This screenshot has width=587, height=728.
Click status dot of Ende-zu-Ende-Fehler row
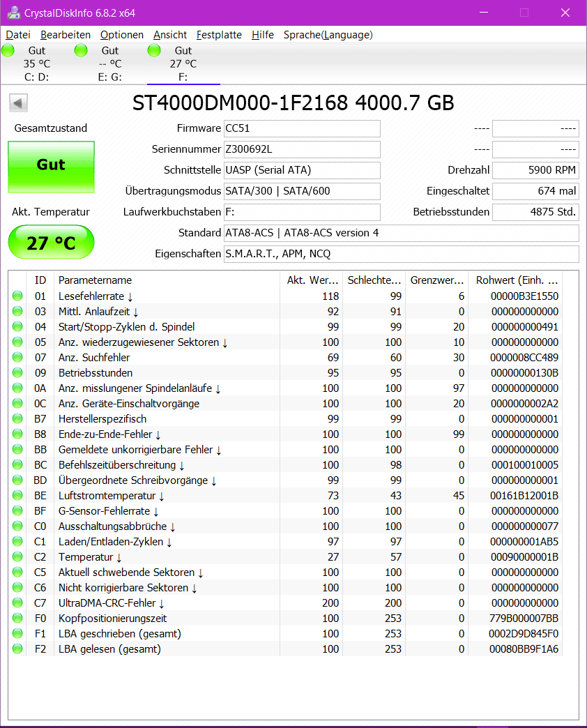pos(17,434)
